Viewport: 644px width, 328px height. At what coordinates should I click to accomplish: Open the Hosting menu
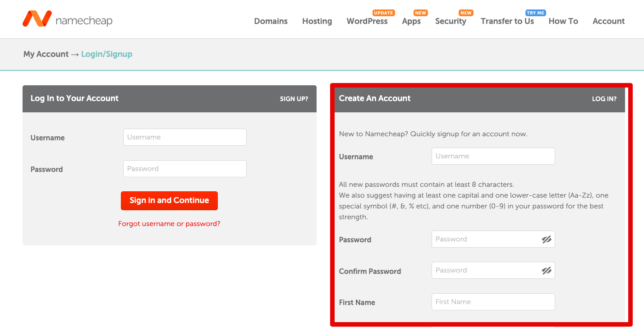(317, 21)
